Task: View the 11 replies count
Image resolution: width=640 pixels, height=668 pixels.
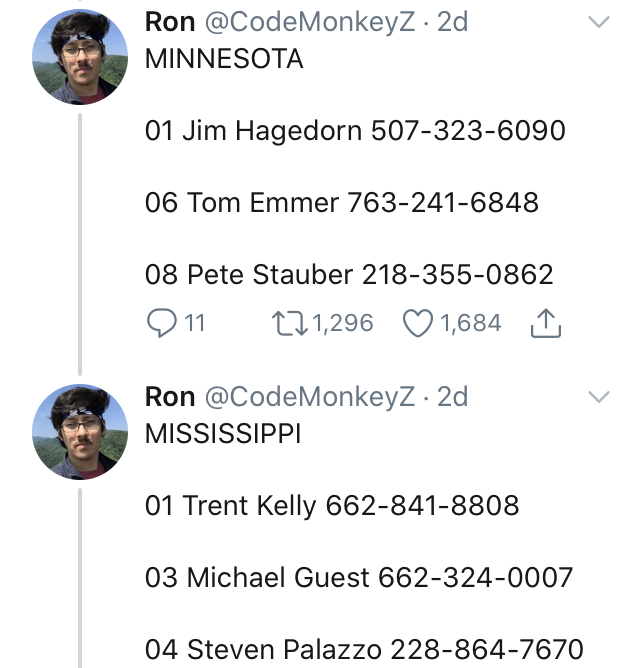Action: coord(195,323)
